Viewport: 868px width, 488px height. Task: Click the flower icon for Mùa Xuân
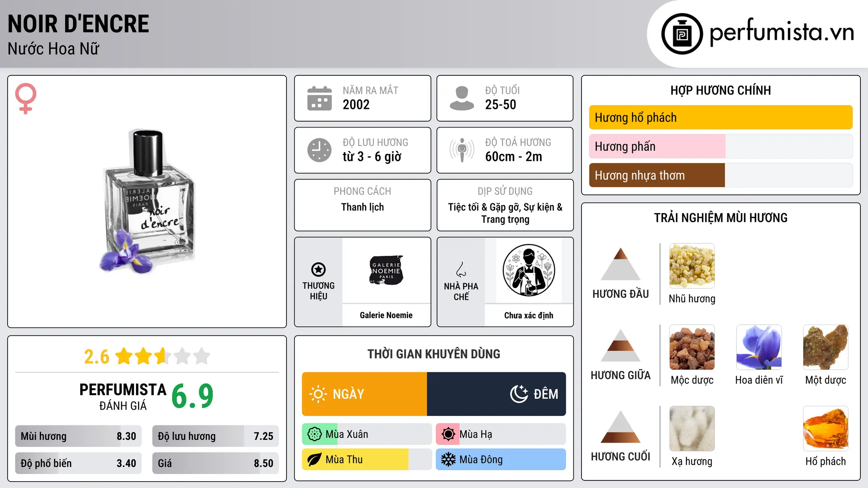[x=314, y=434]
